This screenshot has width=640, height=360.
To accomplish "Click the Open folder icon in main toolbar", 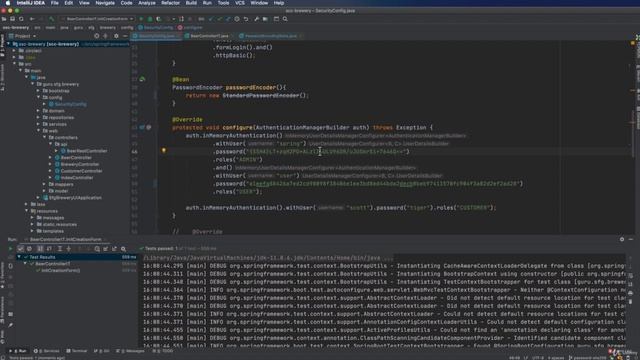I will (4, 19).
